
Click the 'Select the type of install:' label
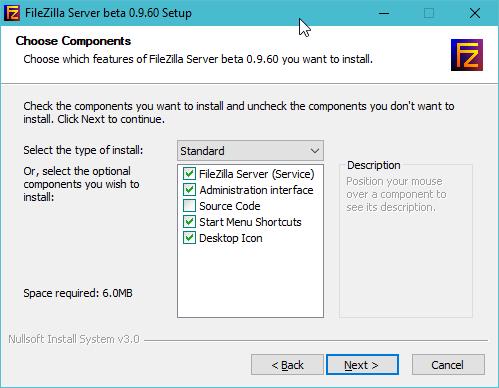[x=83, y=150]
